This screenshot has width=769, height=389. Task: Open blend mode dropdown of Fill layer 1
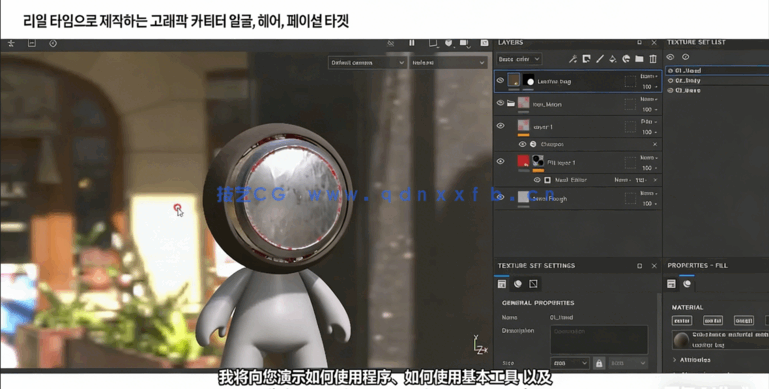pos(649,158)
